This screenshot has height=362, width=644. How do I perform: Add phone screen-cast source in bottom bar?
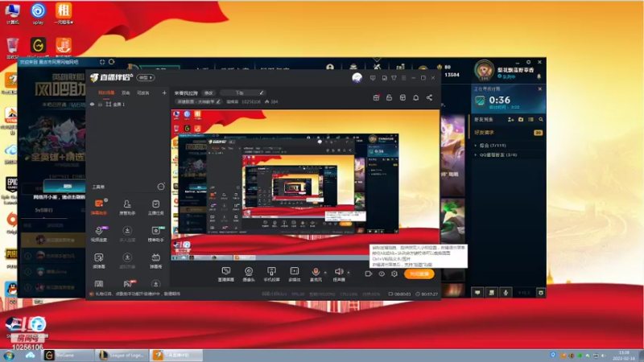pos(271,274)
